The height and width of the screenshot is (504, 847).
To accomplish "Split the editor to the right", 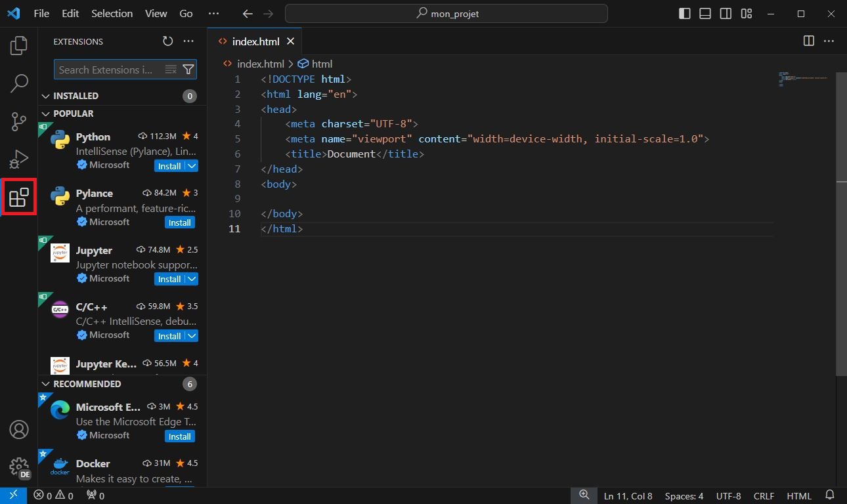I will pos(809,41).
